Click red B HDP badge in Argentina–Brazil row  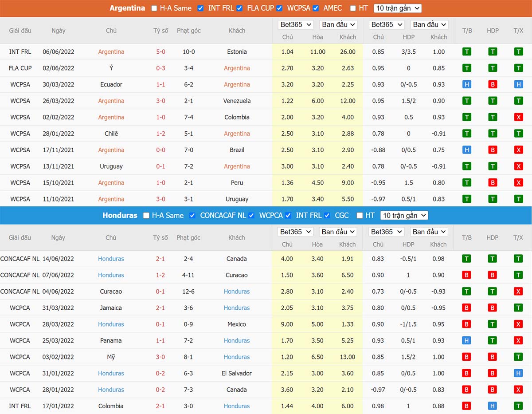coord(493,150)
